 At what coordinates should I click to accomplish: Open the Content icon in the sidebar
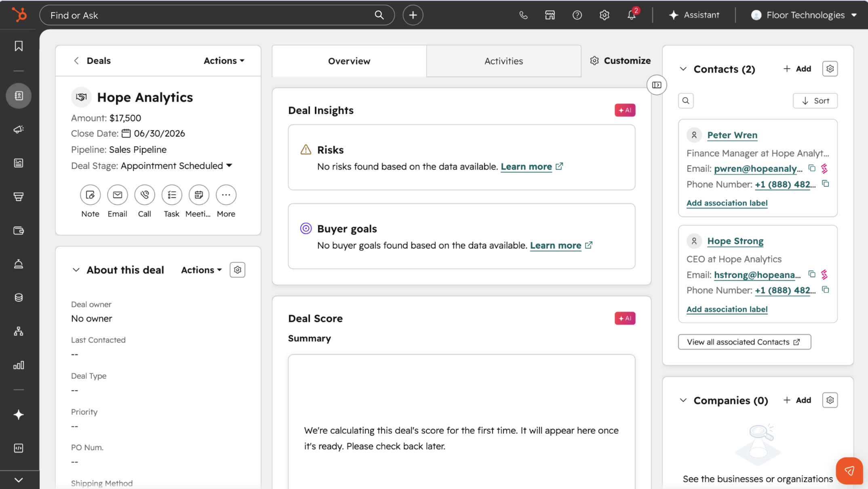pyautogui.click(x=19, y=163)
